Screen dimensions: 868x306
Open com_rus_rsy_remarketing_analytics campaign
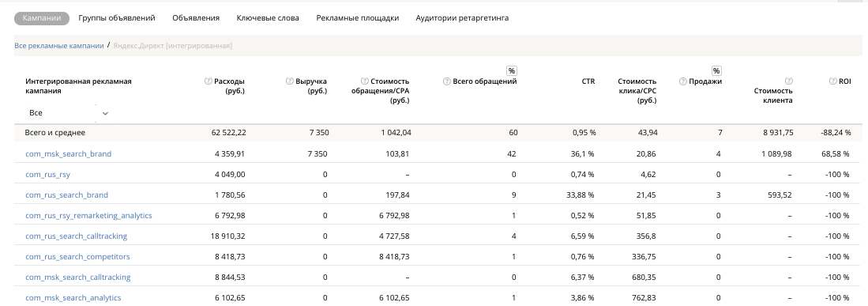(88, 216)
